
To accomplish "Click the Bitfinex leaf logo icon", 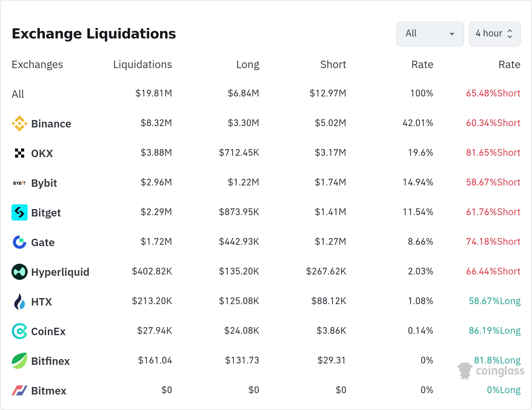I will click(20, 361).
